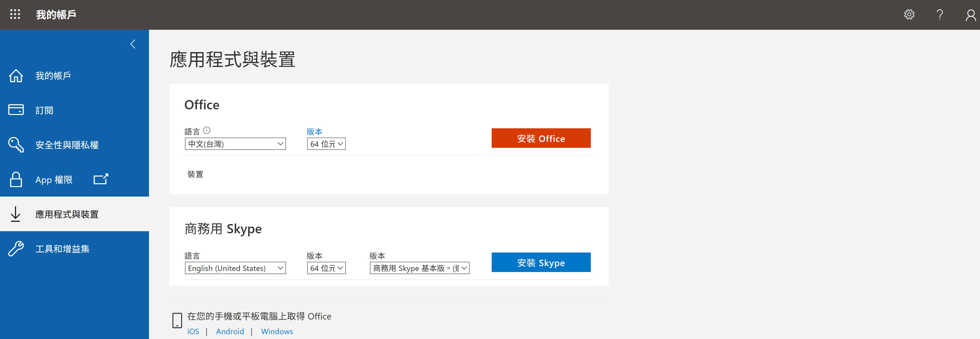Click the help question mark icon

[x=939, y=14]
